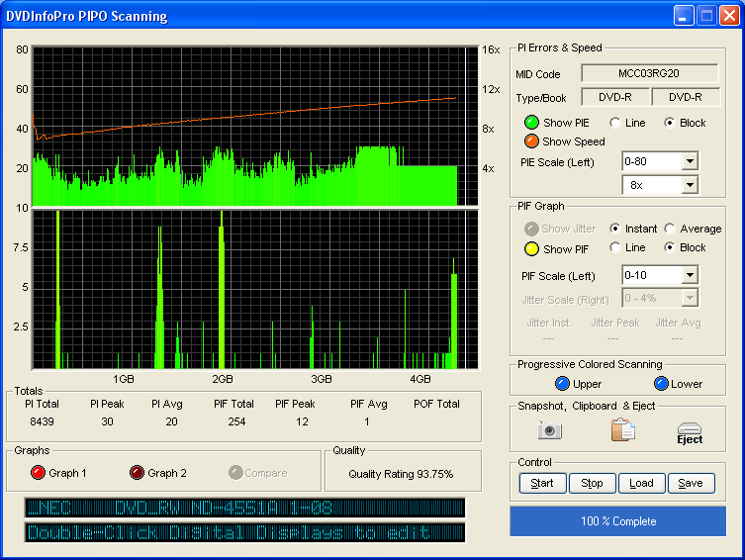
Task: Click the green Show PIE indicator
Action: point(531,123)
